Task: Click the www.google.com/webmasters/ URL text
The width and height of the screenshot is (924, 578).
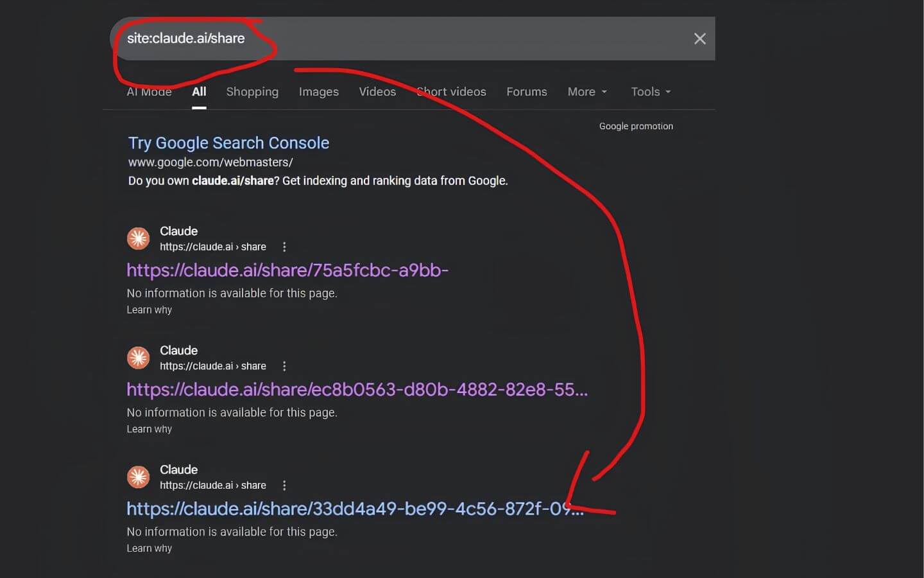Action: click(x=210, y=162)
